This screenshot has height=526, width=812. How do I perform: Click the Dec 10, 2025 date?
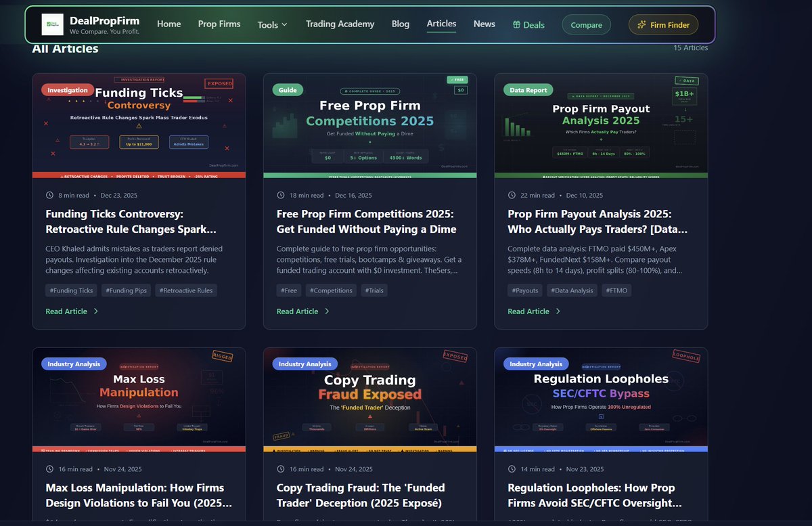pyautogui.click(x=585, y=195)
